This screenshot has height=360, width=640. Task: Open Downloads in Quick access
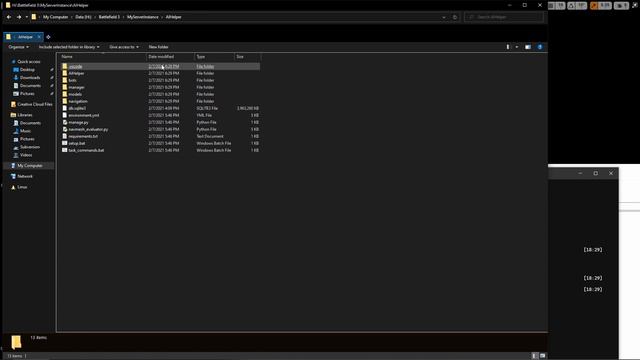(x=30, y=78)
